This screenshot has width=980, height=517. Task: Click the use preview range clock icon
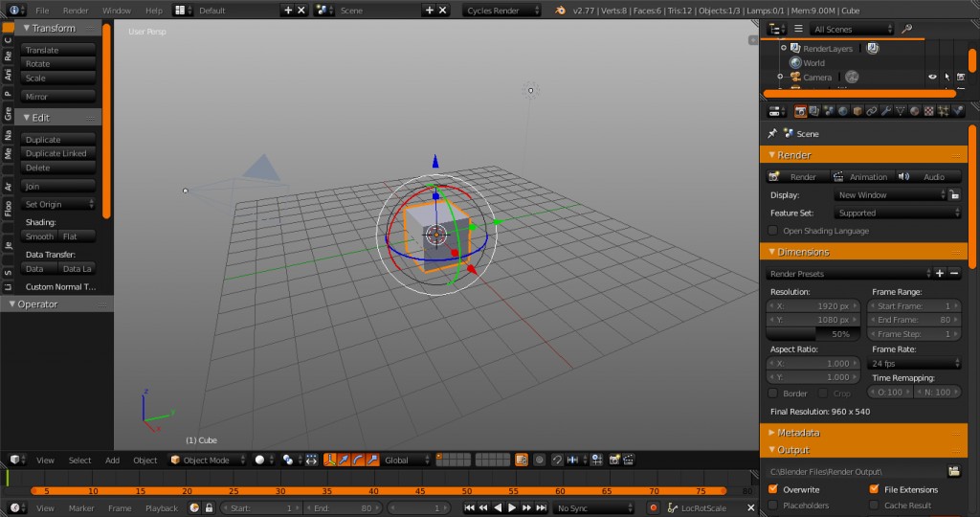pos(194,508)
